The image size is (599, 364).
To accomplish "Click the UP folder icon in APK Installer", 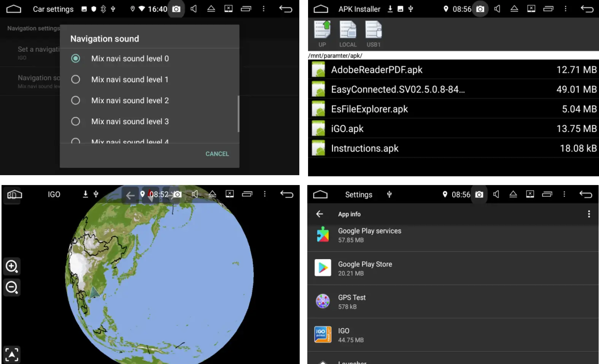I will pos(323,34).
